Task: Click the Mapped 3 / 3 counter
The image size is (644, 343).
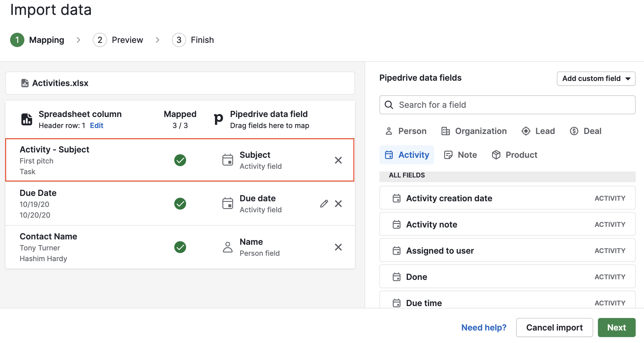Action: coord(180,119)
